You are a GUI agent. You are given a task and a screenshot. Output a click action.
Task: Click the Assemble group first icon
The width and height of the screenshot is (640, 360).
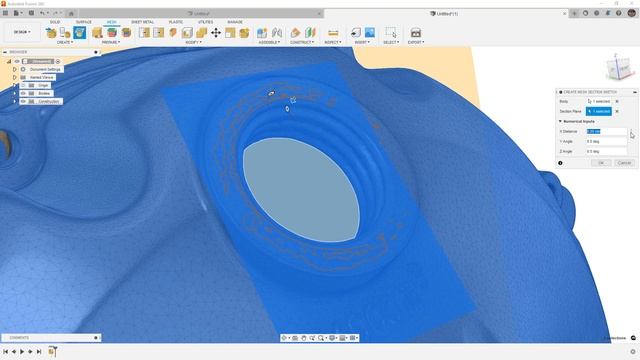[262, 33]
